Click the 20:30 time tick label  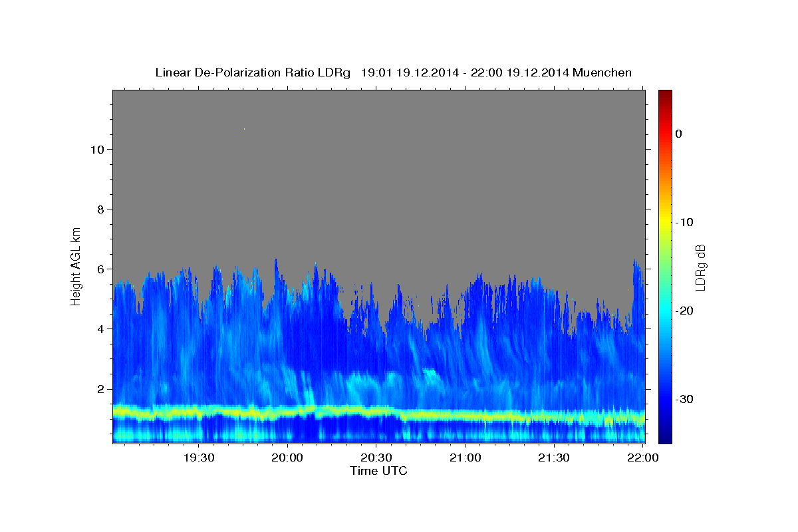pyautogui.click(x=376, y=458)
